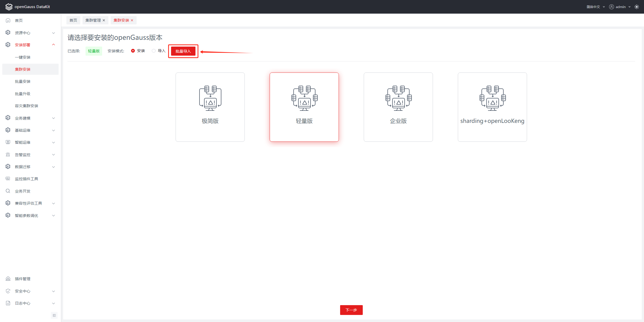Choose the 极简版 version card
The height and width of the screenshot is (322, 644).
[210, 107]
